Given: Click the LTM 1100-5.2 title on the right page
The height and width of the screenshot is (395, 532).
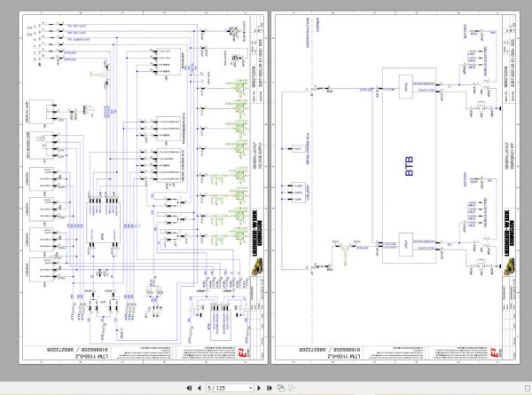Looking at the screenshot, I should tap(346, 357).
